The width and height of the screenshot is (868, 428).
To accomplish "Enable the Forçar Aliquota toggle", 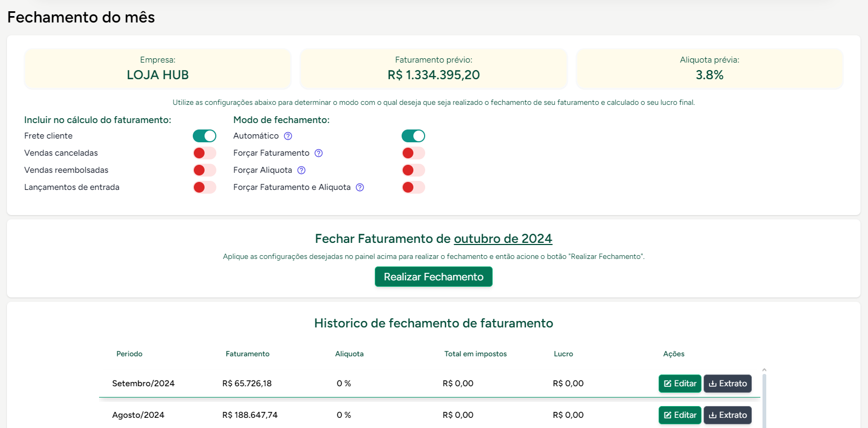I will click(x=413, y=170).
